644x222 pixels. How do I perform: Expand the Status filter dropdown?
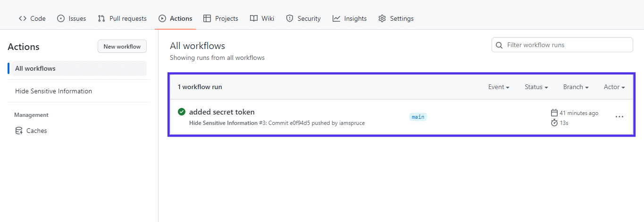536,87
